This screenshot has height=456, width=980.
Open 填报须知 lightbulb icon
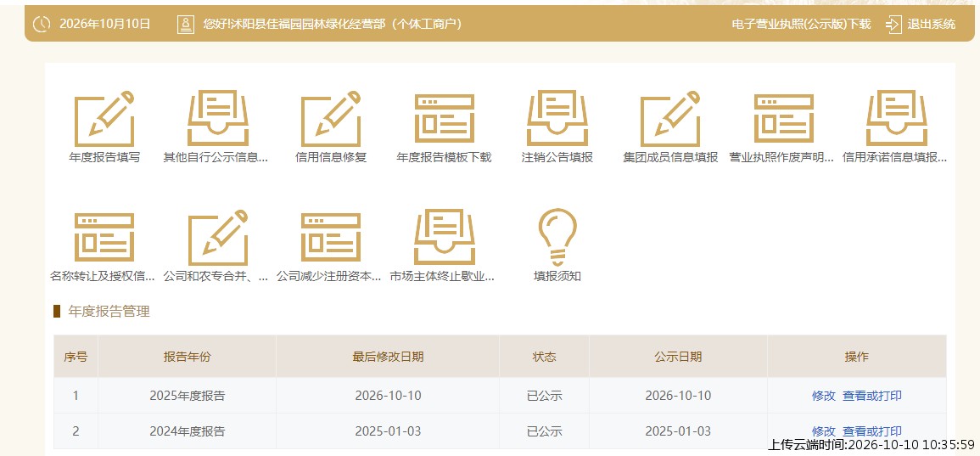[x=557, y=237]
